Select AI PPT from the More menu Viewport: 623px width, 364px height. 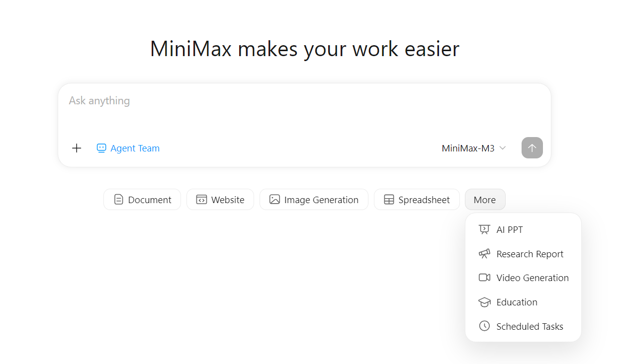pos(523,229)
